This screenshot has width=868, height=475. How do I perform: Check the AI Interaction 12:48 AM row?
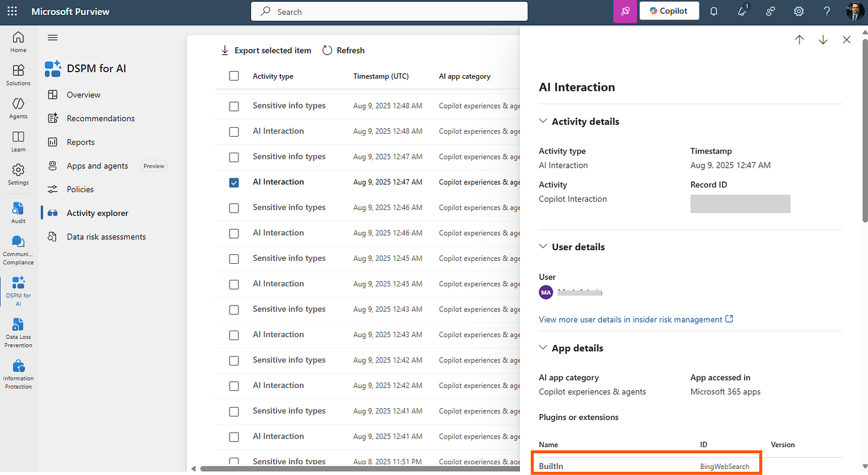[x=234, y=131]
